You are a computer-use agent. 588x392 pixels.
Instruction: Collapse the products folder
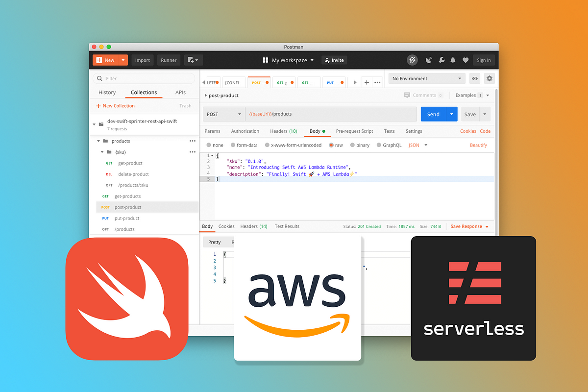(x=98, y=141)
